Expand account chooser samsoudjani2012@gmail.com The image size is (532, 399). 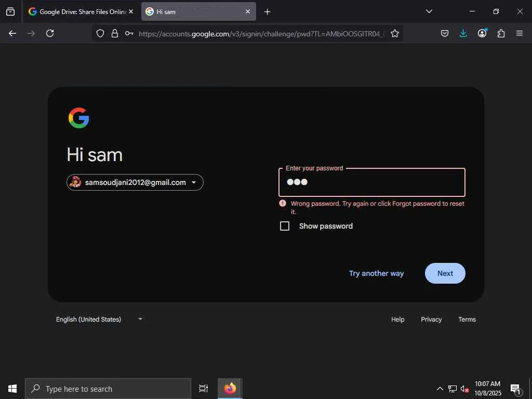coord(135,182)
